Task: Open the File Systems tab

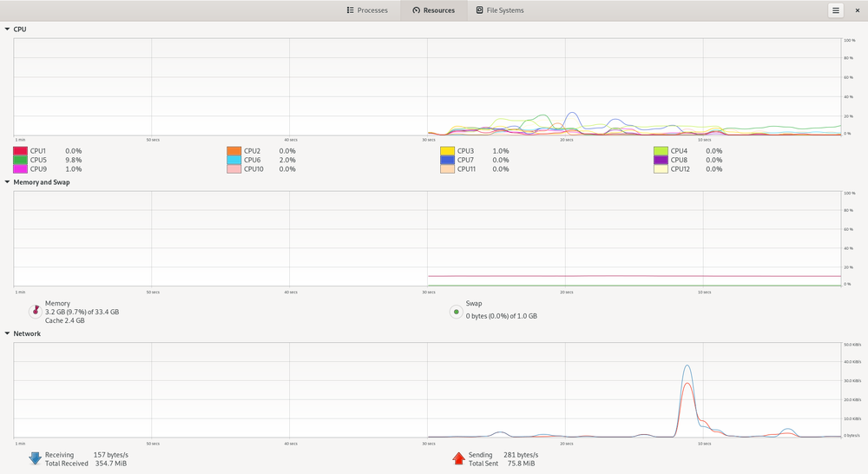Action: click(500, 10)
